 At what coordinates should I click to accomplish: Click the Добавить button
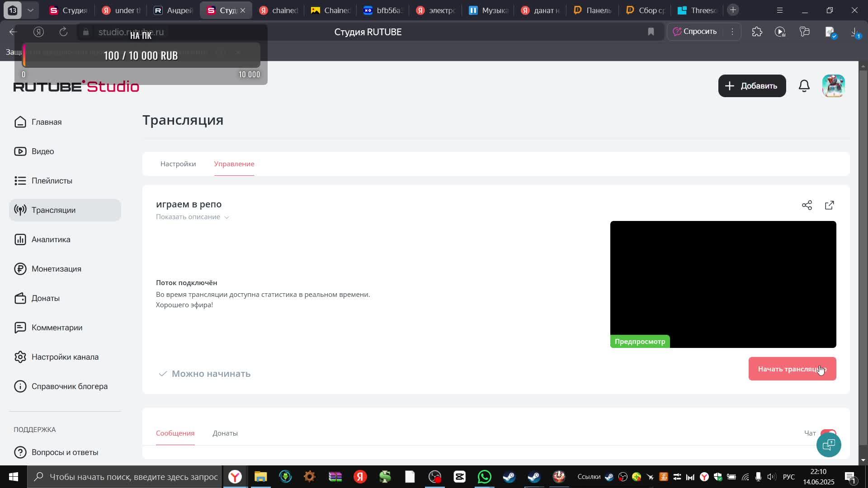[x=752, y=86]
